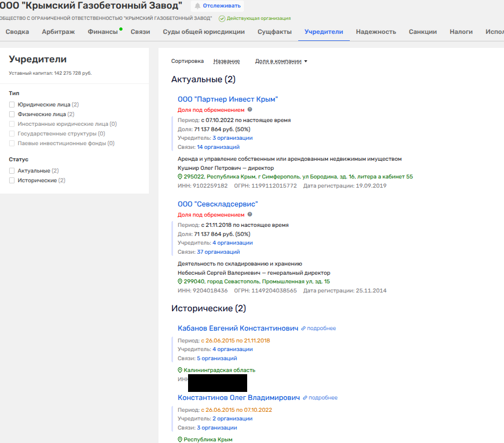Sort founders by Название
This screenshot has height=443, width=504.
click(x=226, y=61)
